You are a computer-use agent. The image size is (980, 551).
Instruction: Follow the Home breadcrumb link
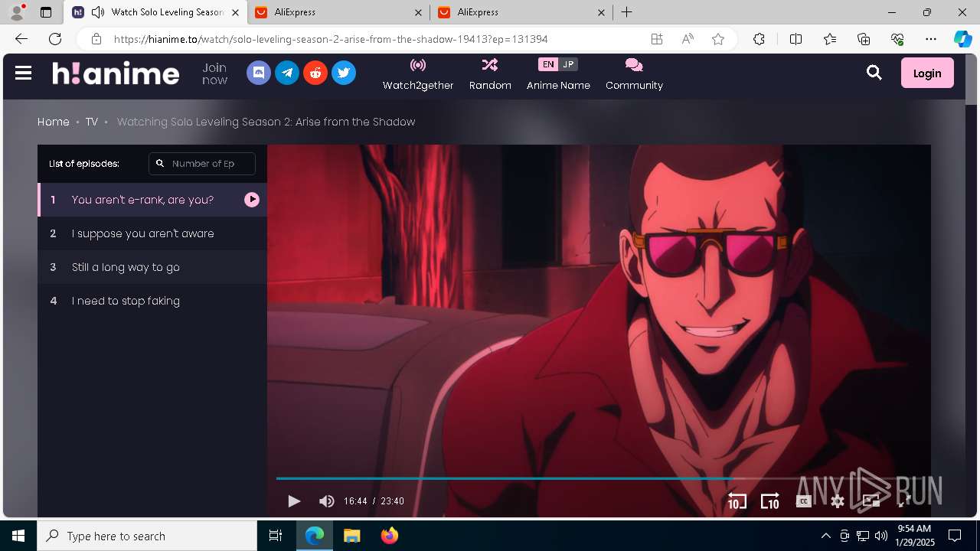[54, 122]
